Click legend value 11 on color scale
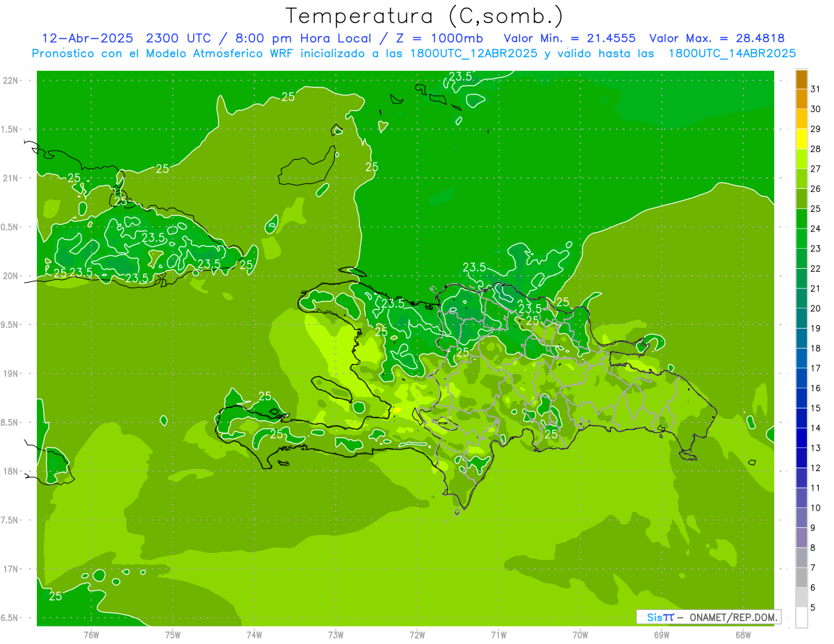Image resolution: width=834 pixels, height=644 pixels. tap(815, 488)
